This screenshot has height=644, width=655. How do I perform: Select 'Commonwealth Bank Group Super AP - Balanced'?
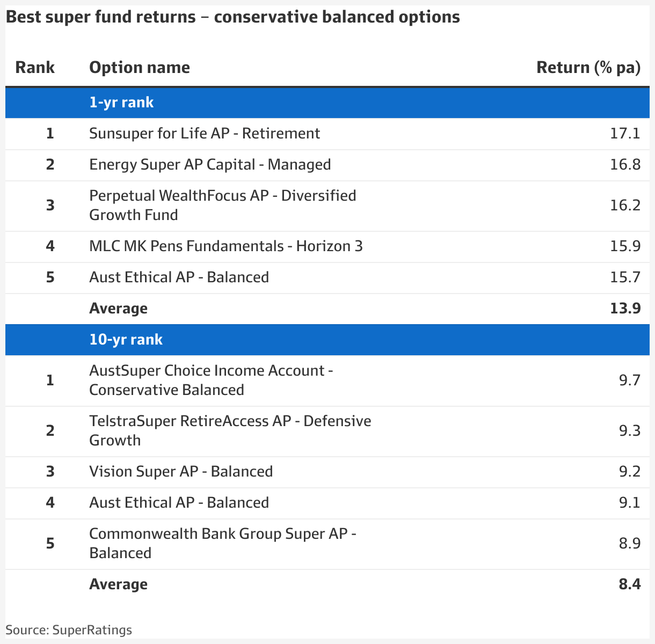(223, 544)
